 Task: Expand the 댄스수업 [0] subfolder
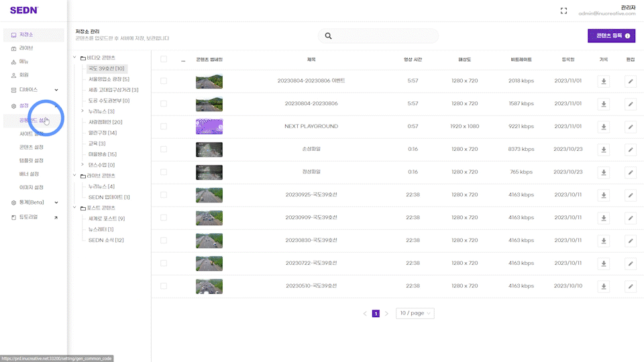click(x=83, y=165)
